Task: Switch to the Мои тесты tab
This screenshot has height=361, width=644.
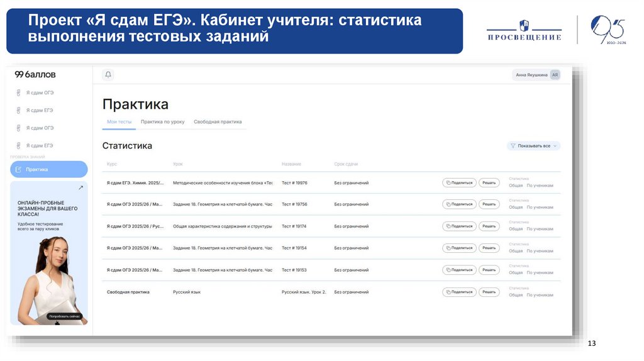Action: [119, 122]
